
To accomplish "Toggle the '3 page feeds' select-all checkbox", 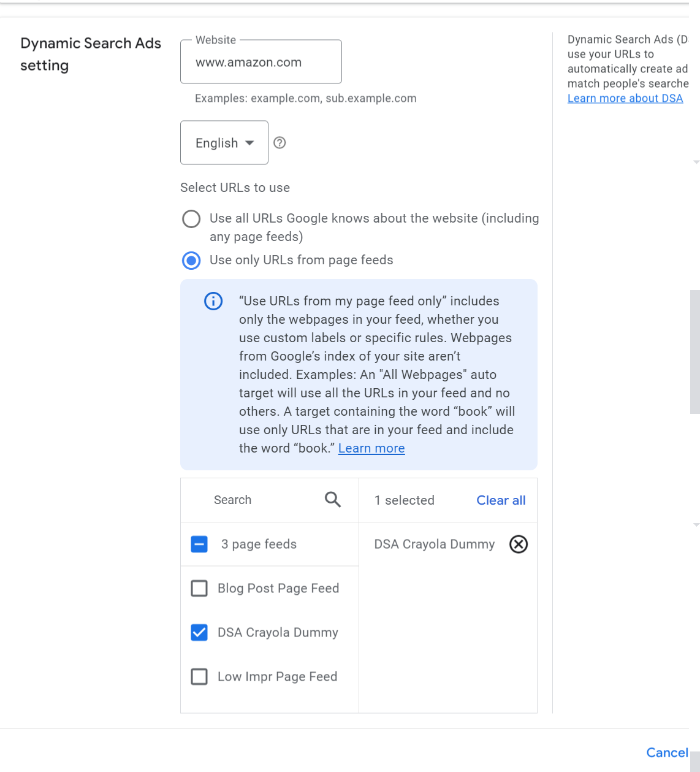I will click(x=199, y=544).
